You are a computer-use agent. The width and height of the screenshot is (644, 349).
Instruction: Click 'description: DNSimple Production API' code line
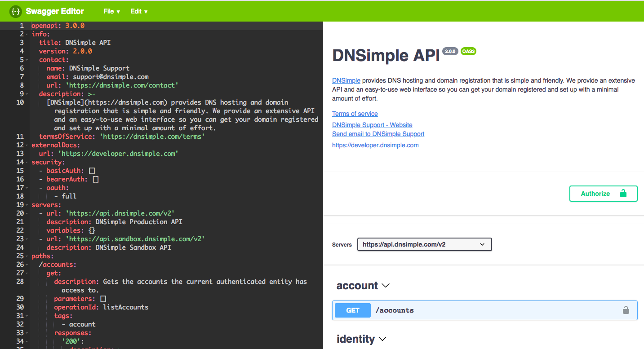(x=115, y=222)
